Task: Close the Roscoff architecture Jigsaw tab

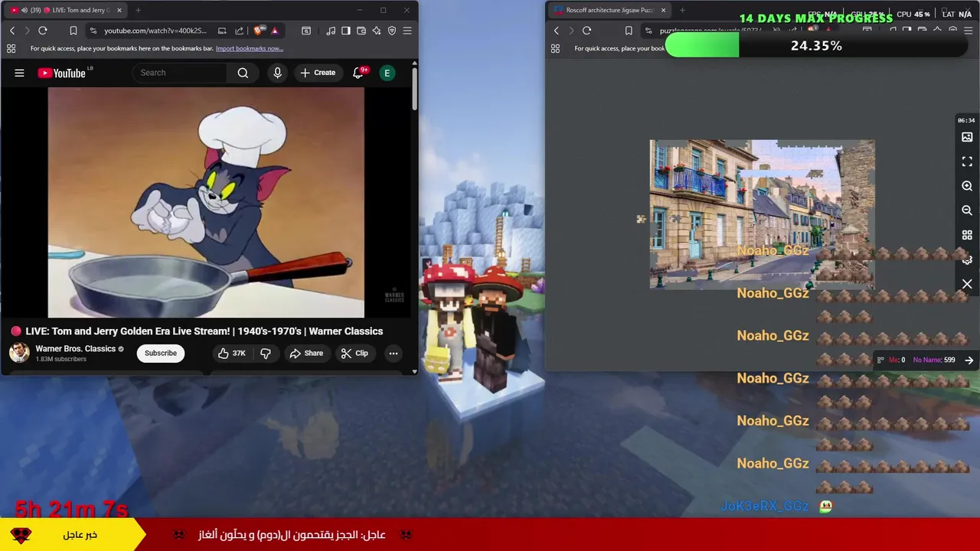Action: (663, 10)
